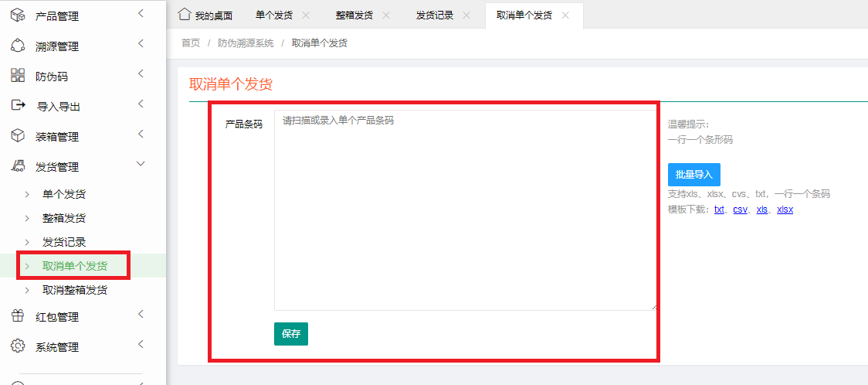
Task: Click the 导入导出 arrow icon
Action: pyautogui.click(x=17, y=106)
